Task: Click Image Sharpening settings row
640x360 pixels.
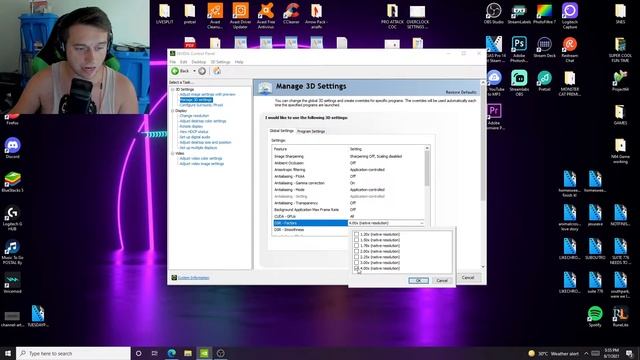Action: click(x=349, y=156)
